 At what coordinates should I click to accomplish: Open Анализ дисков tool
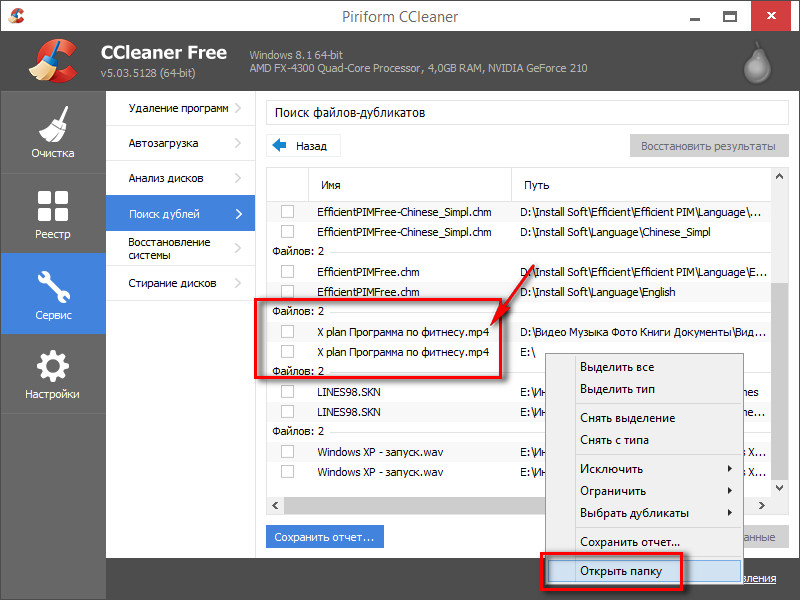[181, 178]
